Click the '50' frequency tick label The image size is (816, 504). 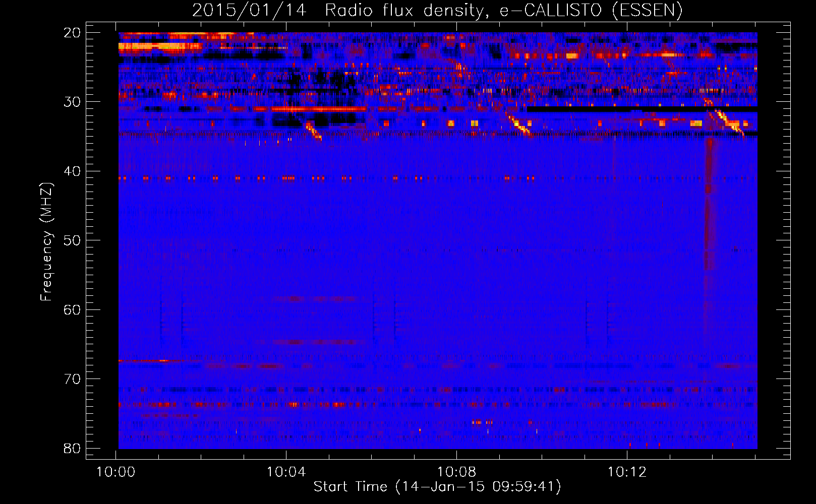click(72, 240)
